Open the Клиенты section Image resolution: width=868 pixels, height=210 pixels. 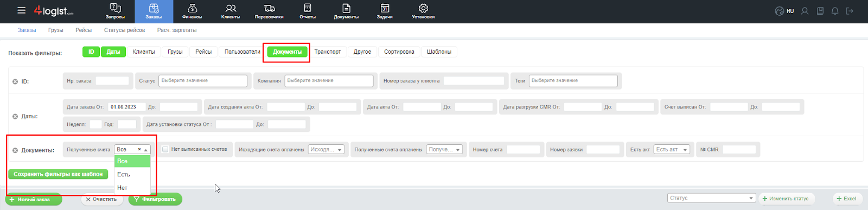(x=231, y=11)
